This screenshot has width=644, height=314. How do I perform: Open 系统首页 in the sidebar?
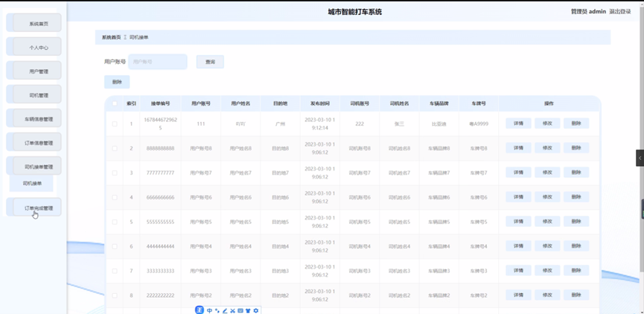(x=34, y=22)
